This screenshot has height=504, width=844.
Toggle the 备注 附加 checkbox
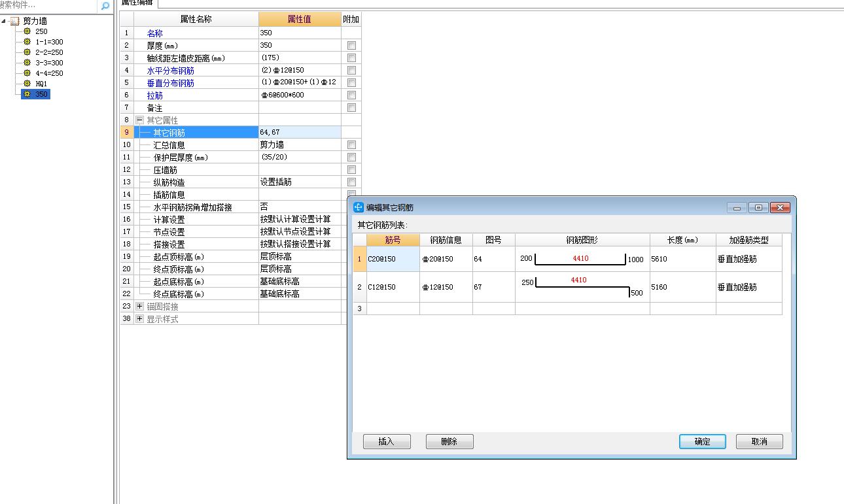point(351,107)
